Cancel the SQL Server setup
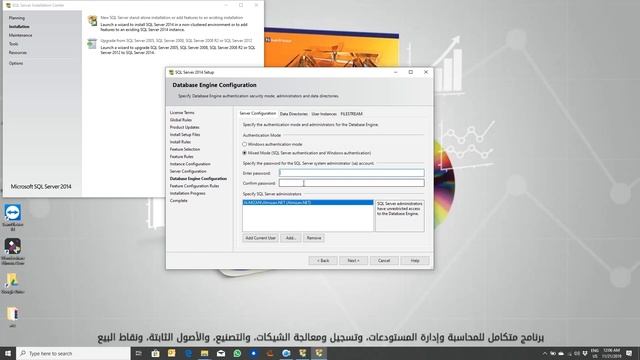Viewport: 640px width, 360px height. (384, 260)
